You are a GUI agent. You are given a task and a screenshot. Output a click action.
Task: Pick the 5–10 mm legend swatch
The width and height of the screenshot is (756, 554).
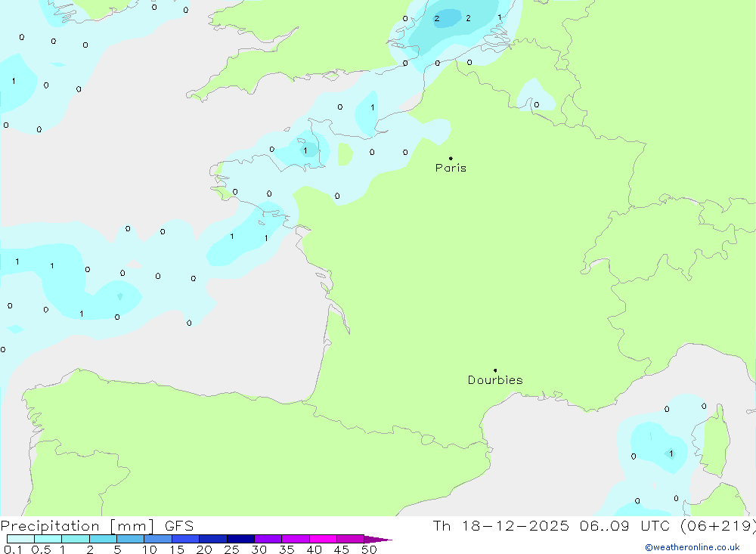130,539
